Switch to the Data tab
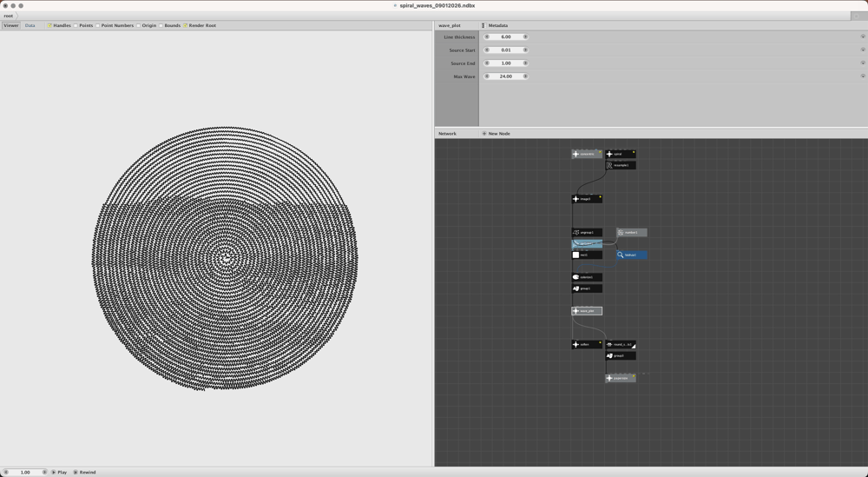The height and width of the screenshot is (477, 868). [30, 25]
